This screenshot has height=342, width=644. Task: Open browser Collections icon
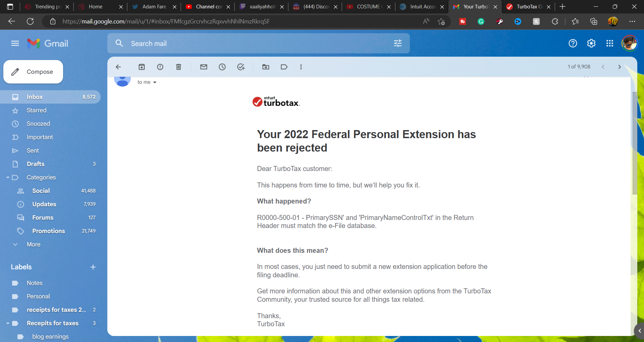(x=594, y=21)
